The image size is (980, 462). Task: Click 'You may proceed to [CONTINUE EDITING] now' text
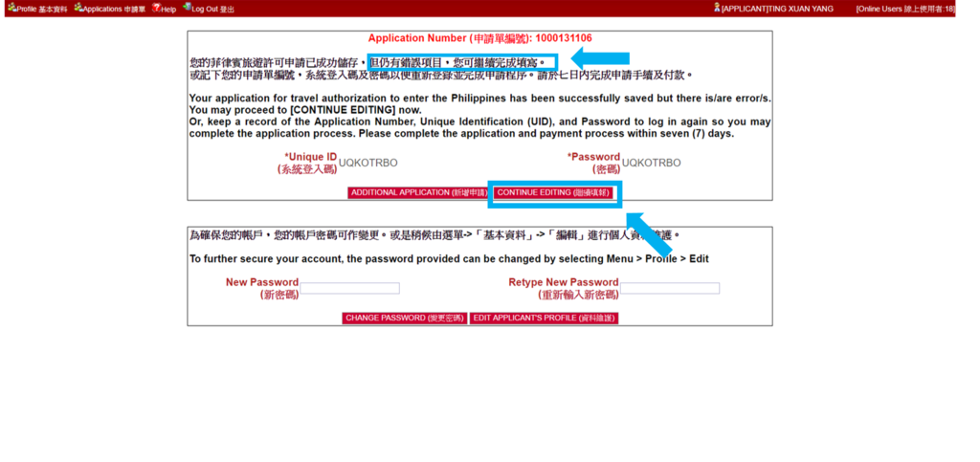pos(305,110)
